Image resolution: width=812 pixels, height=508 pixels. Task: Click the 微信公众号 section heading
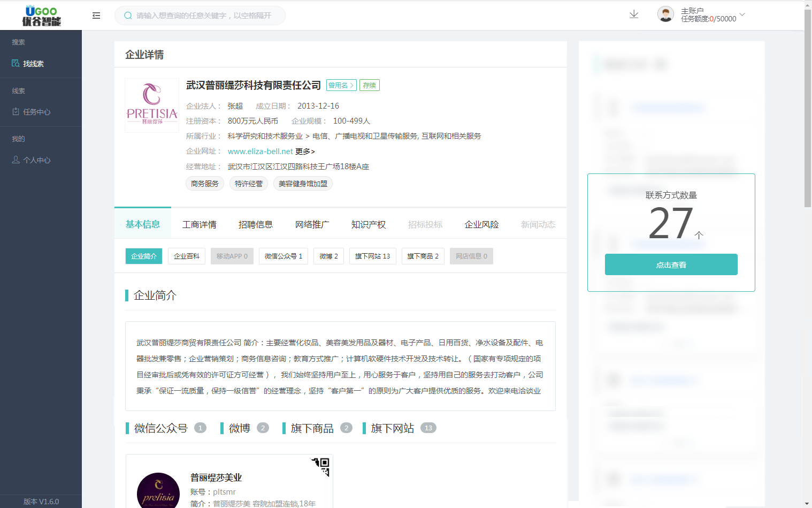coord(161,428)
